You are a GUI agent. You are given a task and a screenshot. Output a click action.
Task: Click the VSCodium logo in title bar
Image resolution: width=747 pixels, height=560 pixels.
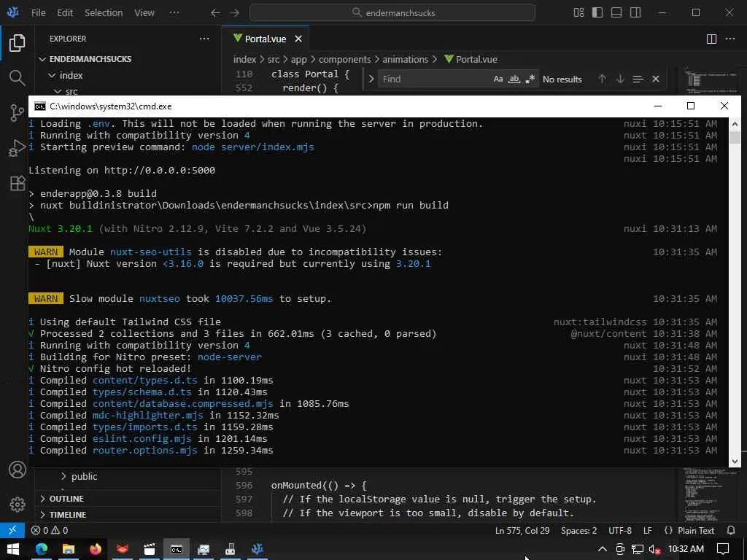click(13, 12)
